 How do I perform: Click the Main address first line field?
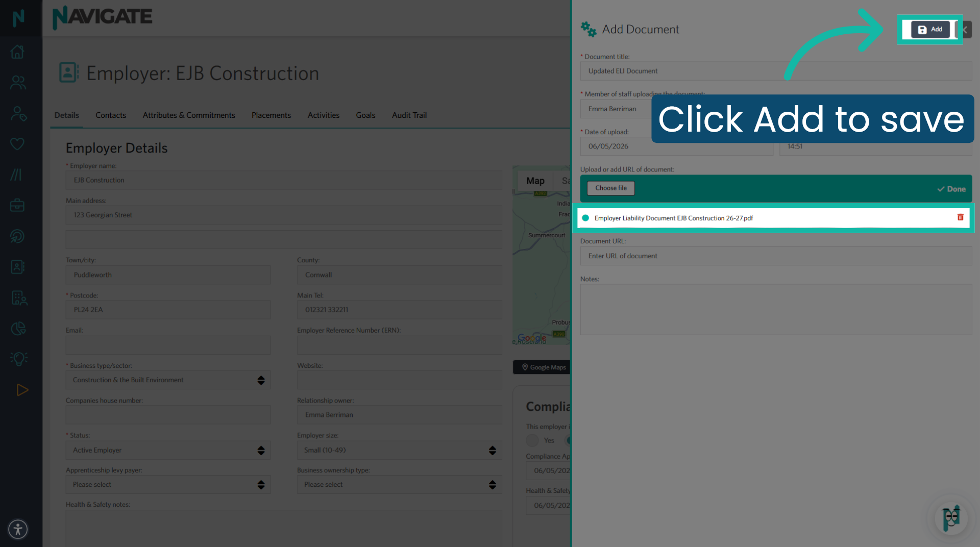284,215
